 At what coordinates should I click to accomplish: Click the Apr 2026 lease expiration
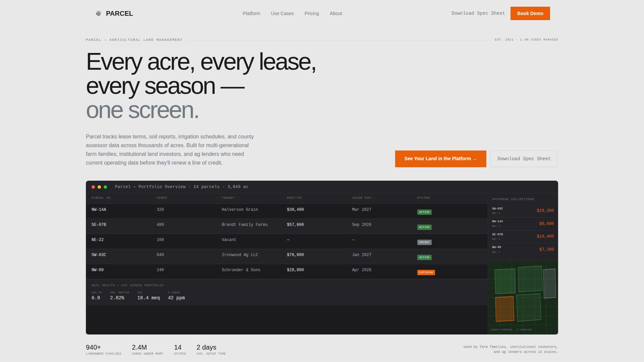[362, 270]
